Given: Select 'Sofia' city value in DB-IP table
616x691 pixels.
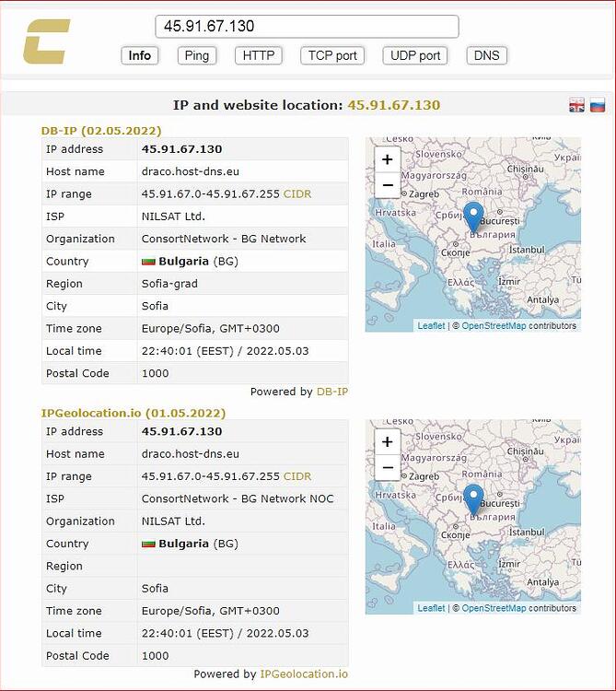Looking at the screenshot, I should 155,306.
